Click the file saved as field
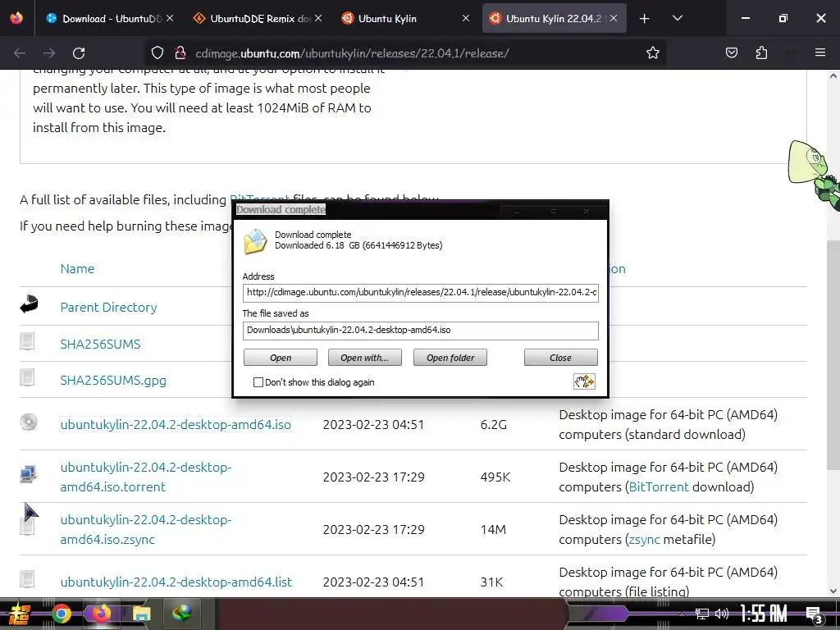 421,331
